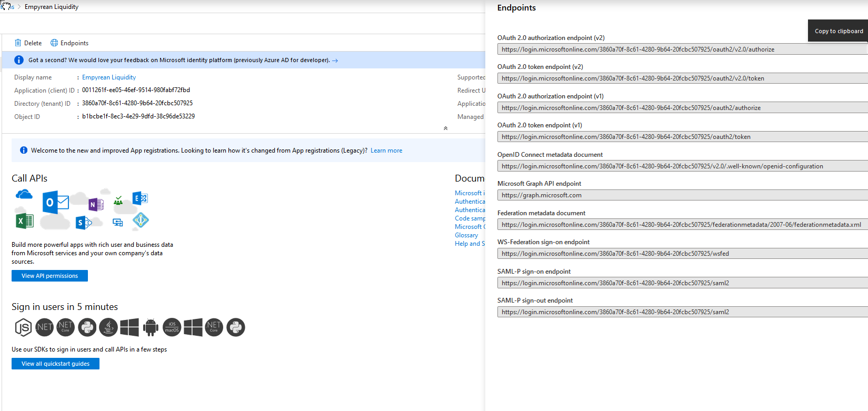Select the Exchange icon under Call APIs

point(140,198)
